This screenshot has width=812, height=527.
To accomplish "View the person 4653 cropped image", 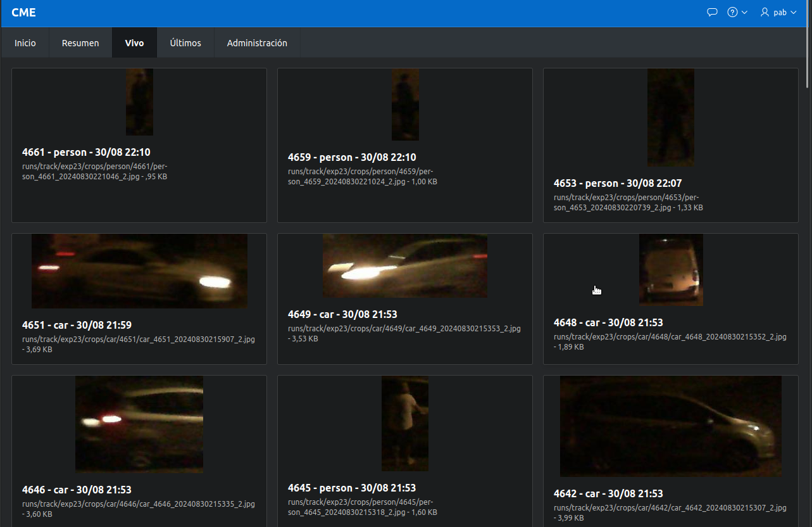I will tap(671, 118).
